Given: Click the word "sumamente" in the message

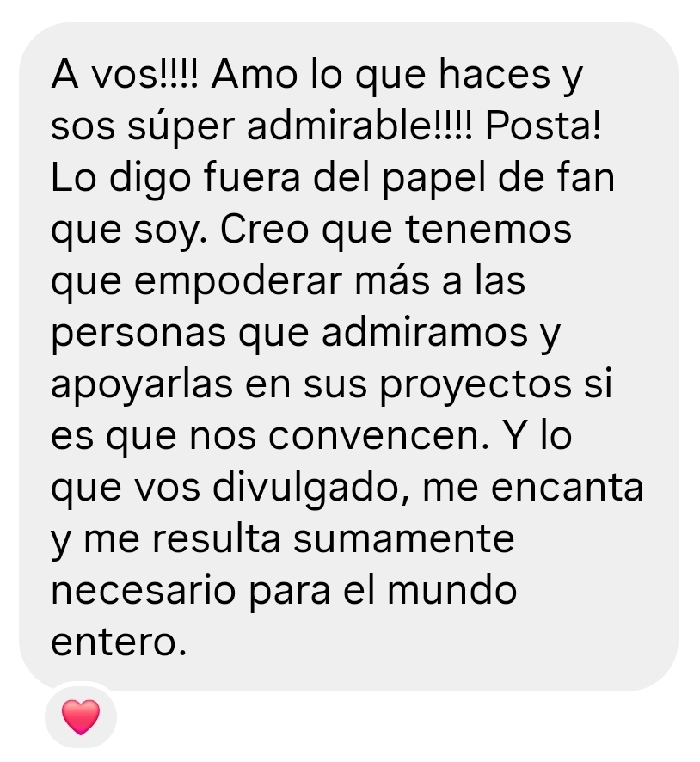Looking at the screenshot, I should (x=403, y=539).
